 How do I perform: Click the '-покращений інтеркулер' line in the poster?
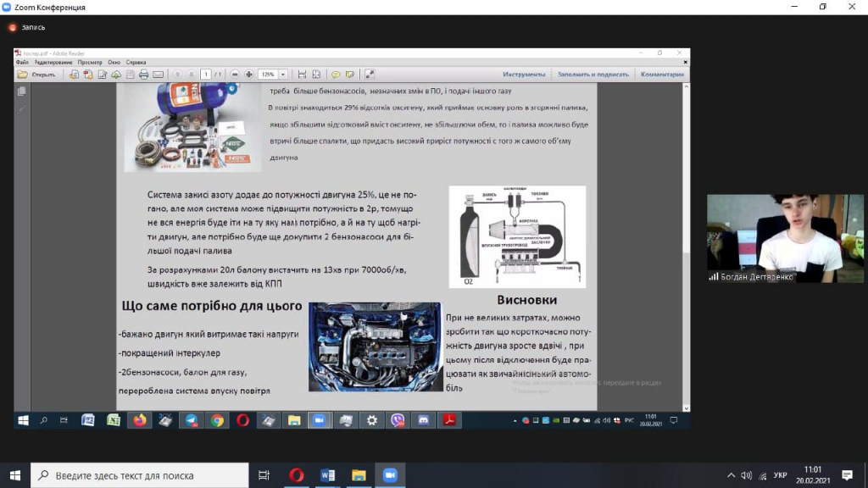[170, 353]
